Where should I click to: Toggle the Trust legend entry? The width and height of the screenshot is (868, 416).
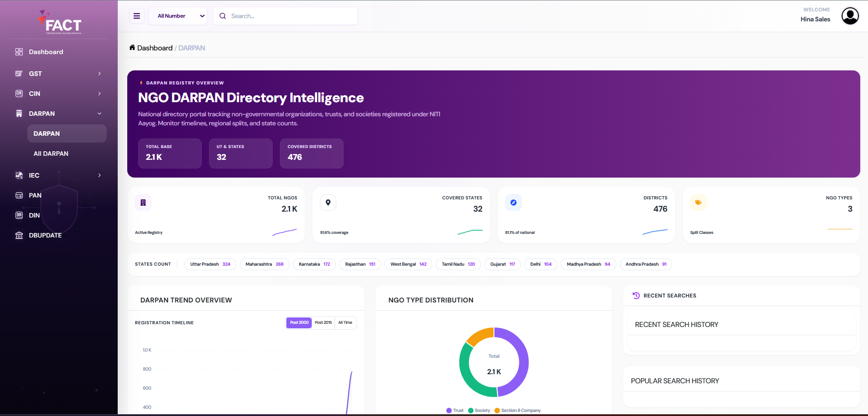[455, 411]
